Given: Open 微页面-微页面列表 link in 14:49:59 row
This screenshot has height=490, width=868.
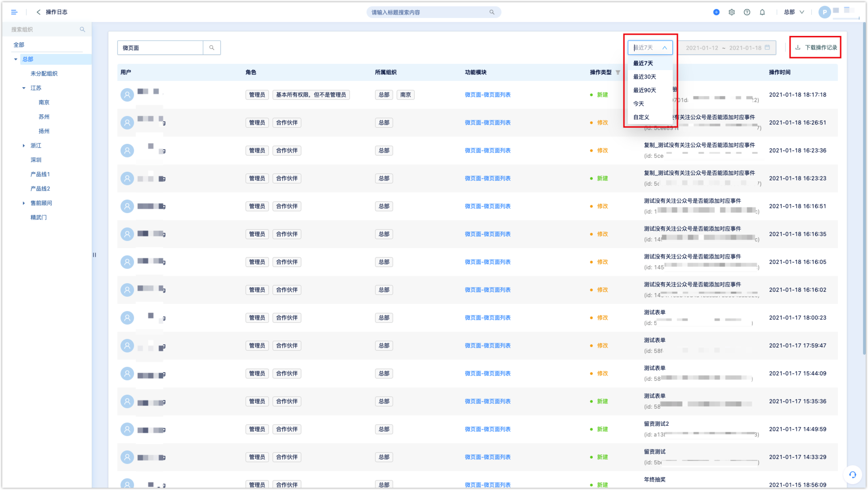Looking at the screenshot, I should [487, 429].
